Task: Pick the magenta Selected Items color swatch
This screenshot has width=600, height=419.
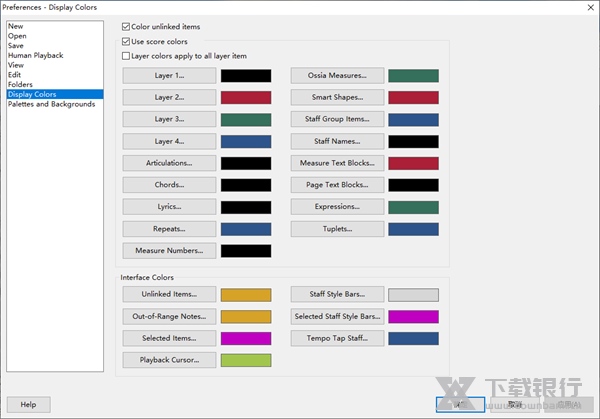Action: click(246, 338)
